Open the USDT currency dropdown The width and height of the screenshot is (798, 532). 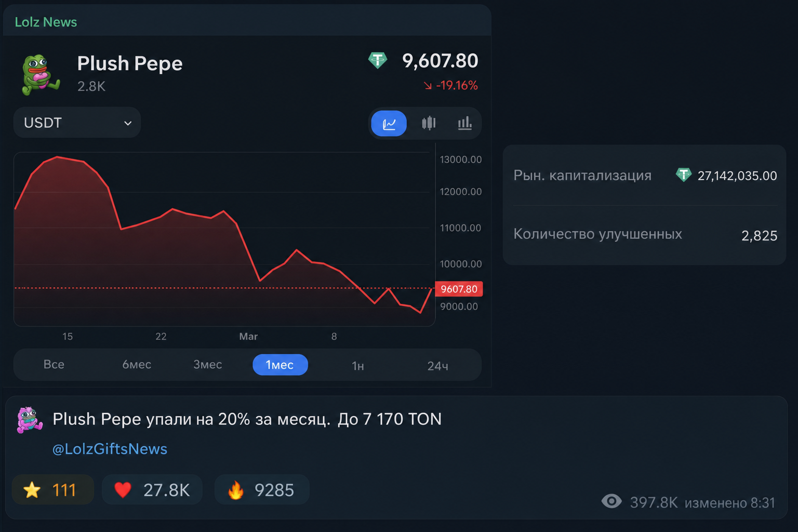pyautogui.click(x=77, y=123)
